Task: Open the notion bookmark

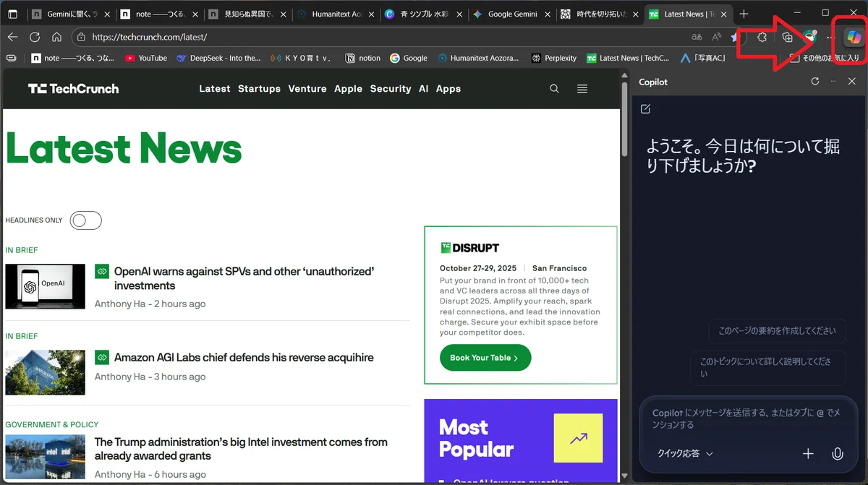Action: (x=362, y=58)
